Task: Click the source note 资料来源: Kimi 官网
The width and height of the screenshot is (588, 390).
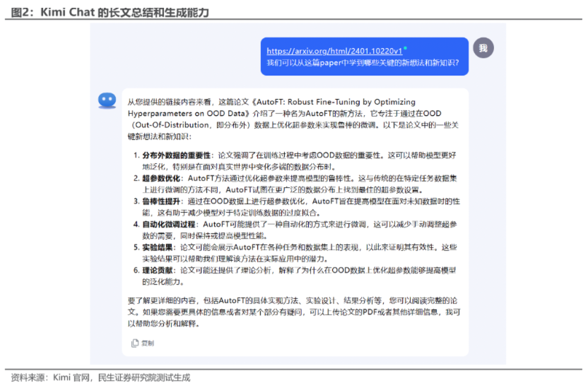Action: [x=100, y=377]
